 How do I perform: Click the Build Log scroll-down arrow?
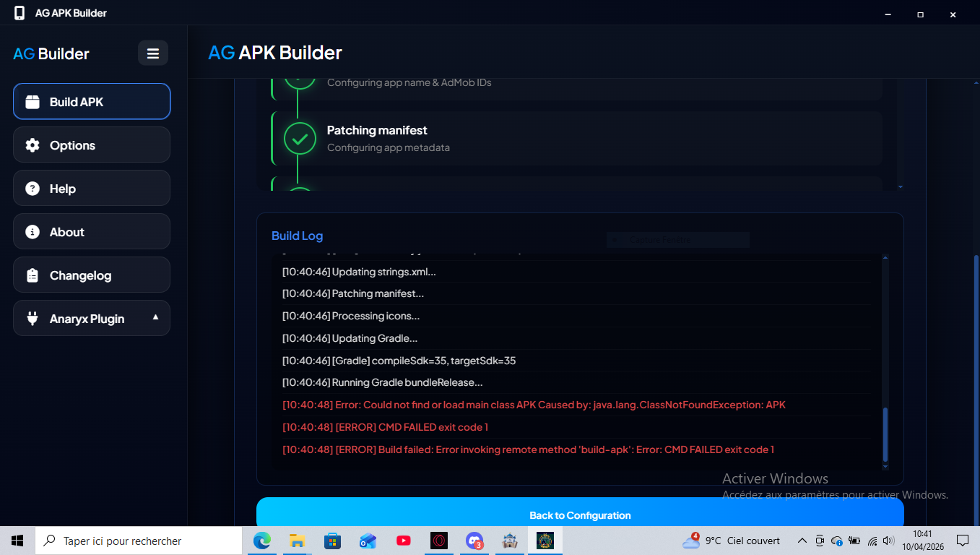coord(885,467)
